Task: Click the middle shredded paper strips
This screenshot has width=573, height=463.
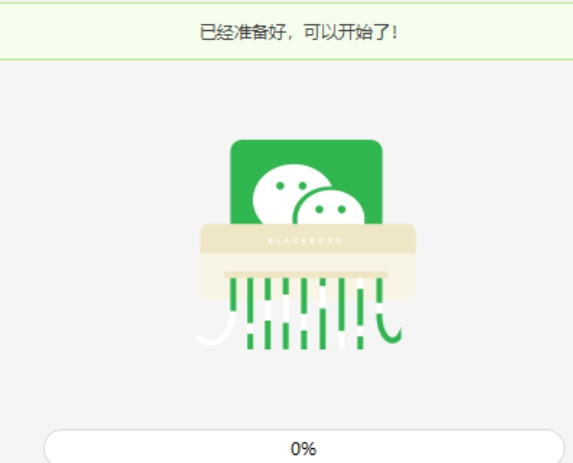Action: (304, 314)
